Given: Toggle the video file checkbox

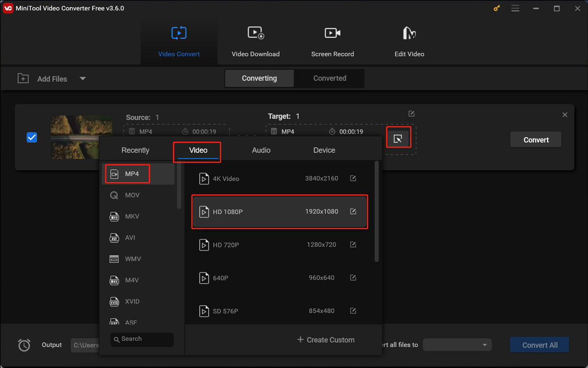Looking at the screenshot, I should pos(32,137).
